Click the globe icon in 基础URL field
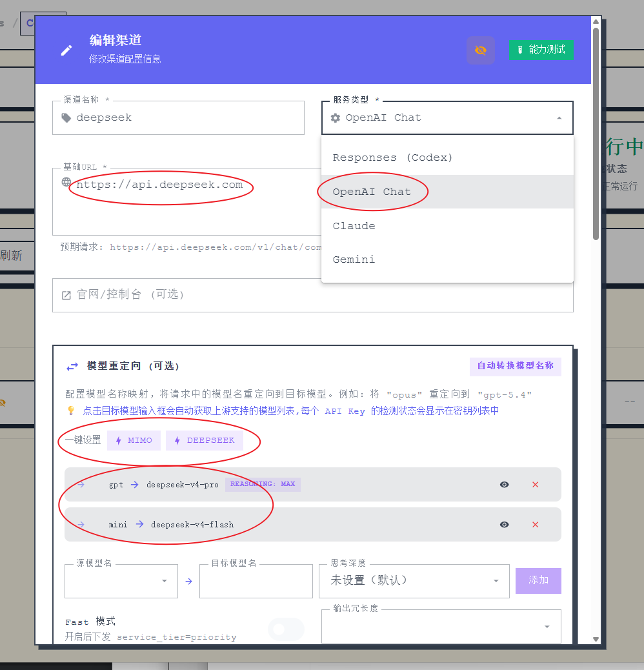The image size is (644, 670). click(x=66, y=182)
